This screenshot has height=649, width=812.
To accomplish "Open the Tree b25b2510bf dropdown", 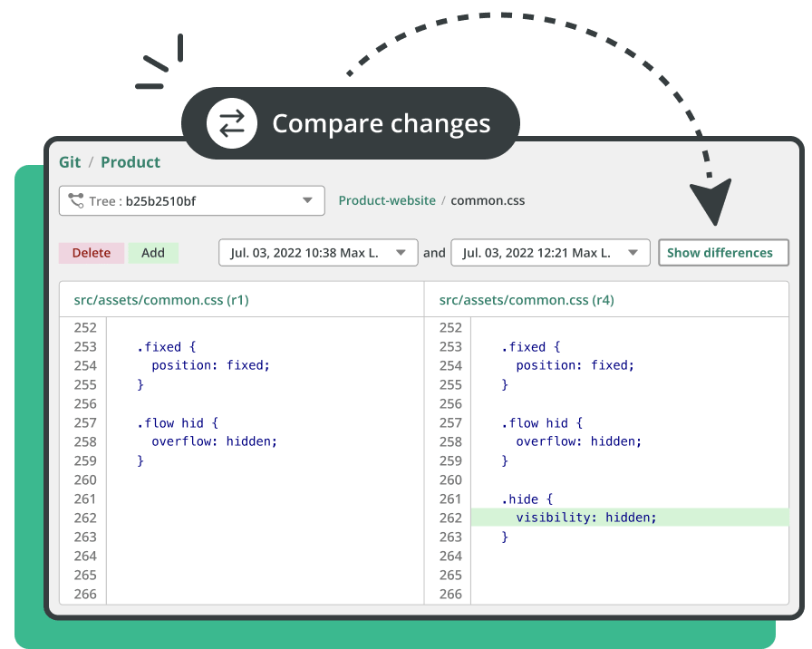I will pos(307,201).
